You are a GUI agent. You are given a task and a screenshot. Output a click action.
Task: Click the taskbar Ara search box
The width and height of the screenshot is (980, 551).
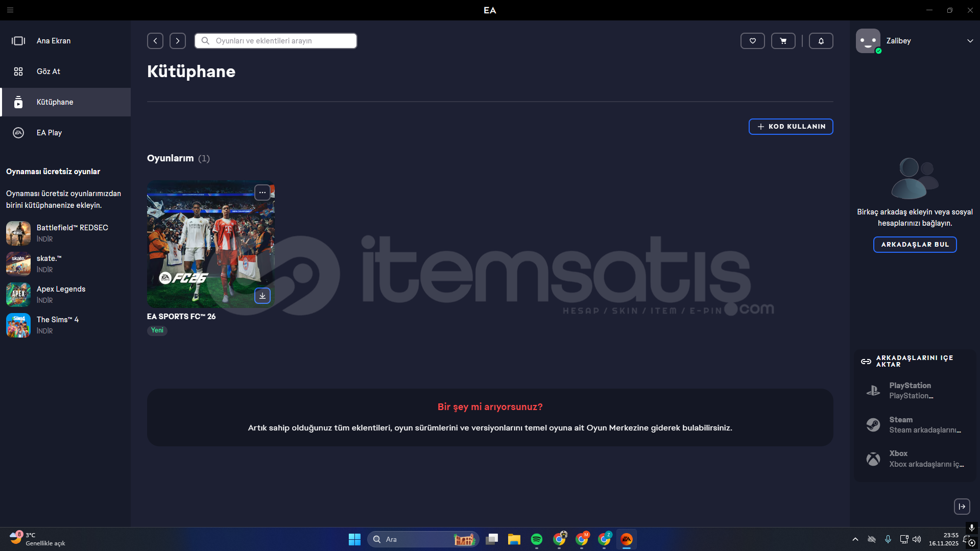423,539
